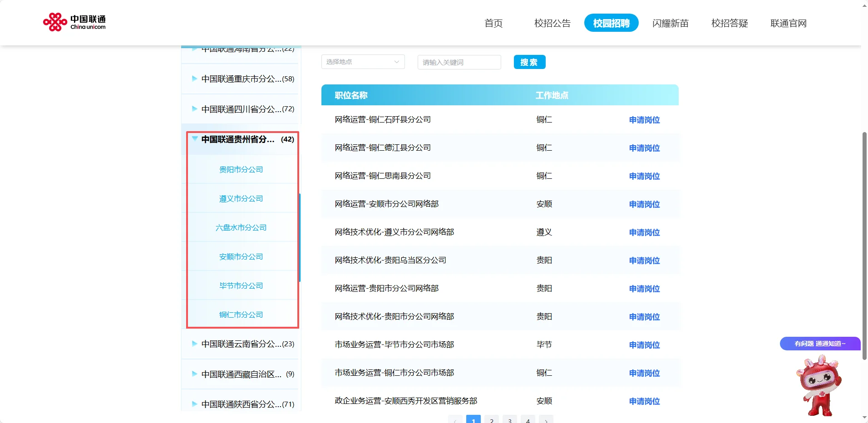Open the 选择地点 location dropdown
This screenshot has height=423, width=868.
click(363, 62)
